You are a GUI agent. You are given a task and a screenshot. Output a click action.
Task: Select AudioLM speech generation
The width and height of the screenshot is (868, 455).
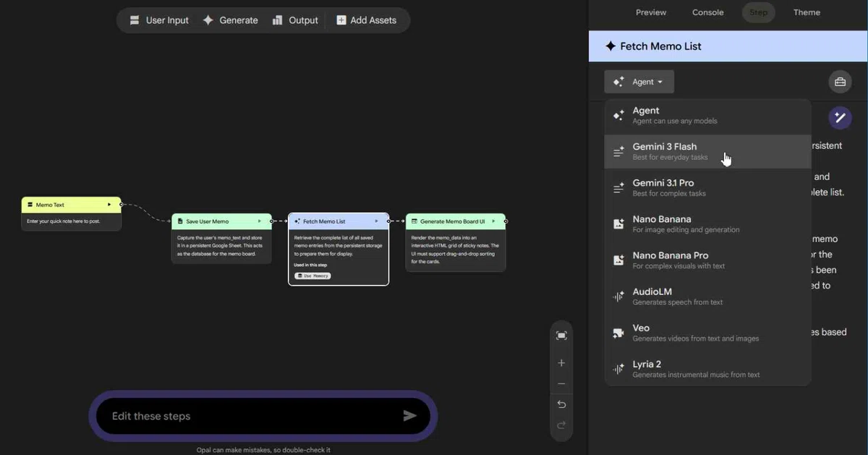(x=707, y=296)
